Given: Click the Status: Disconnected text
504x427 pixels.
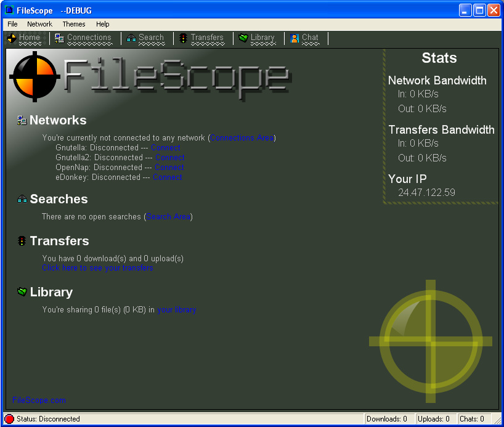Looking at the screenshot, I should (48, 418).
